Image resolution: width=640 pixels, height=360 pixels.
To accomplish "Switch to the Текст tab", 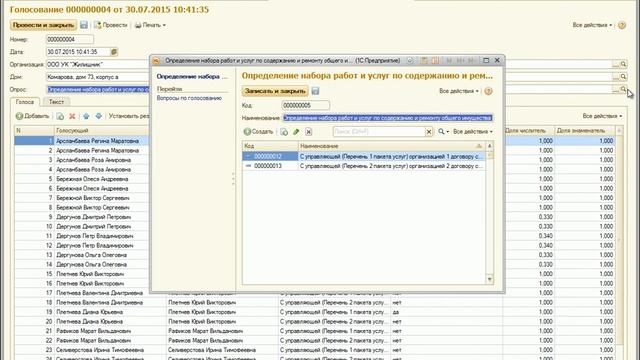I will click(56, 102).
